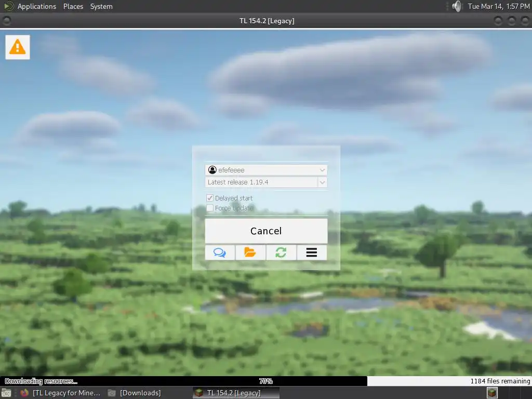Open the game folder icon button

(x=250, y=252)
